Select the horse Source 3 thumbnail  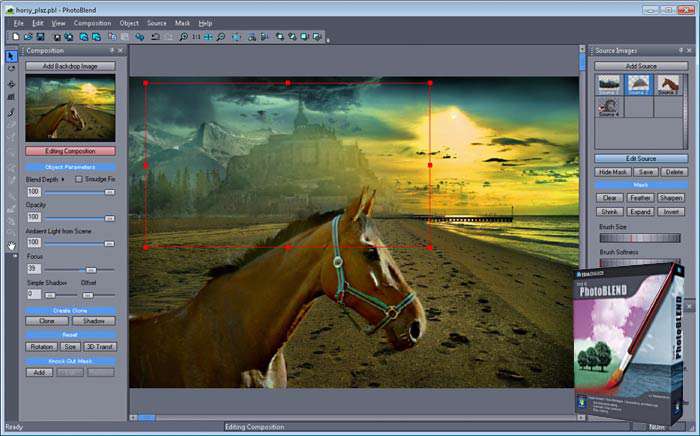pos(668,85)
